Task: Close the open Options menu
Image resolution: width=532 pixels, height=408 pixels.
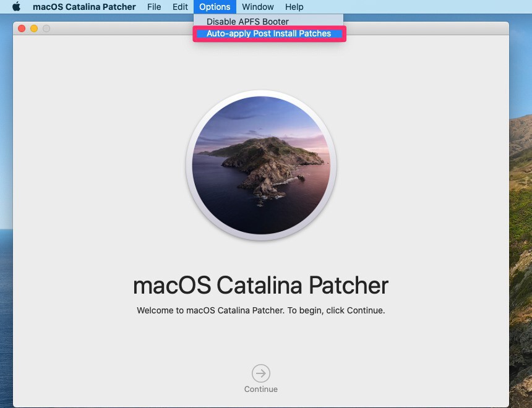Action: tap(215, 7)
